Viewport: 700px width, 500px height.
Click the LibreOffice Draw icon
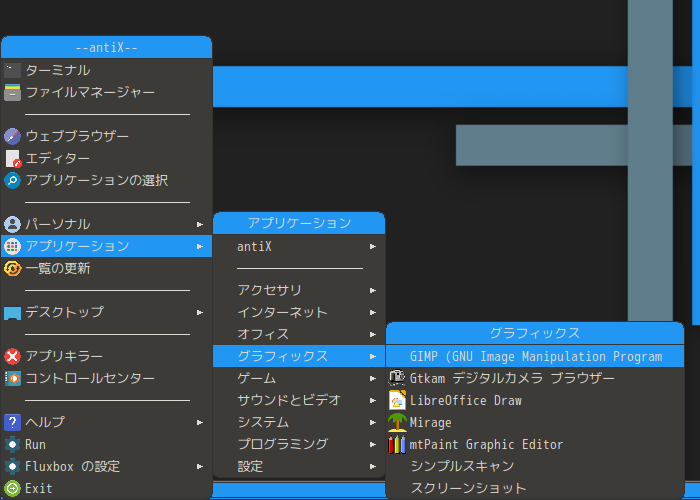(397, 400)
